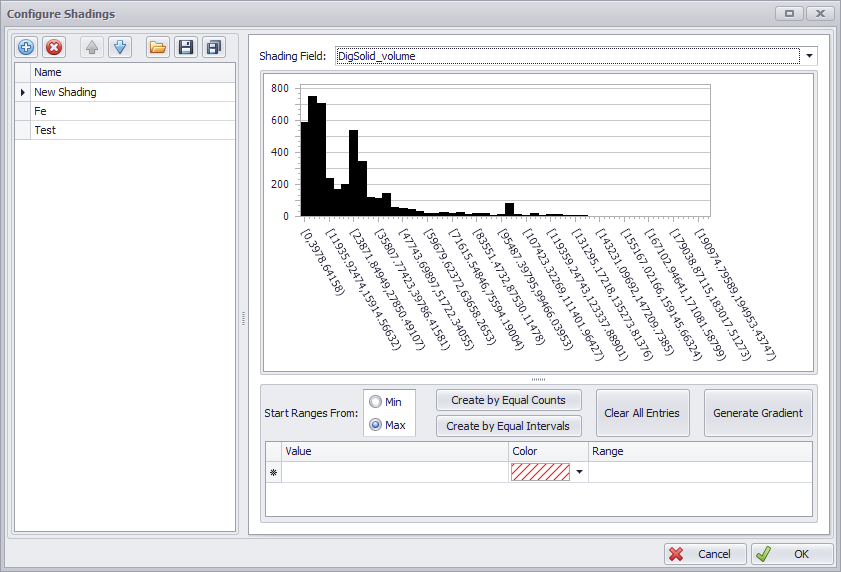Click the new row asterisk indicator
This screenshot has height=572, width=841.
[274, 472]
